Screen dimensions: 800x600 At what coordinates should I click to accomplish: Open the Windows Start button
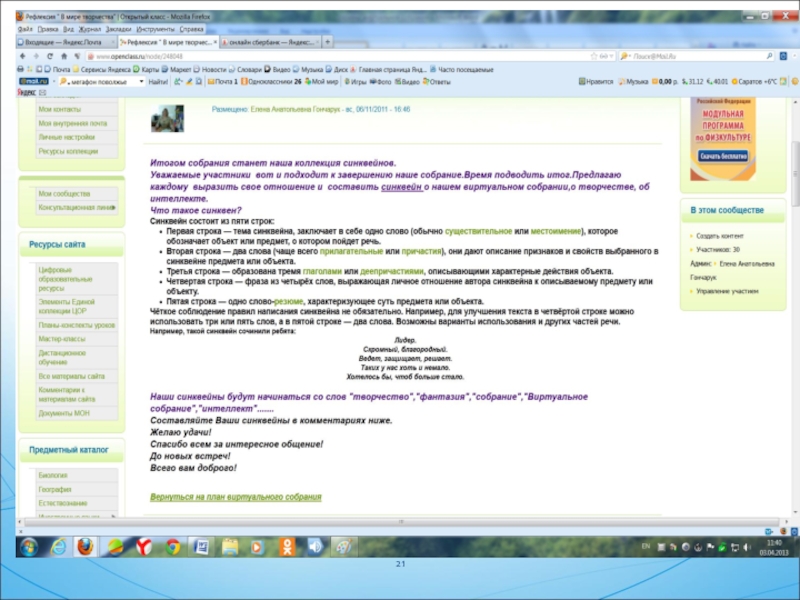(29, 547)
